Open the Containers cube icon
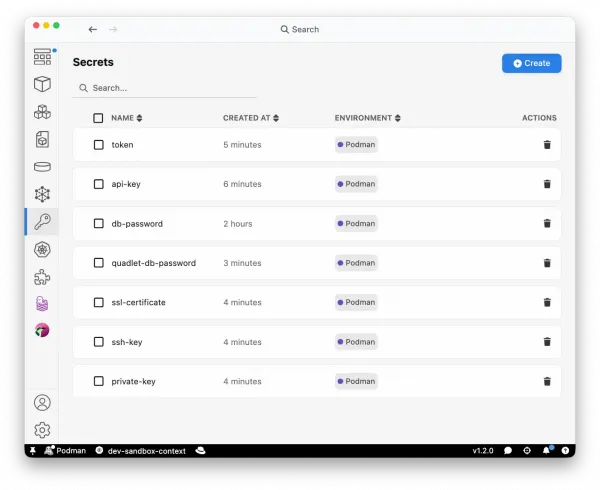The width and height of the screenshot is (600, 490). pyautogui.click(x=42, y=84)
